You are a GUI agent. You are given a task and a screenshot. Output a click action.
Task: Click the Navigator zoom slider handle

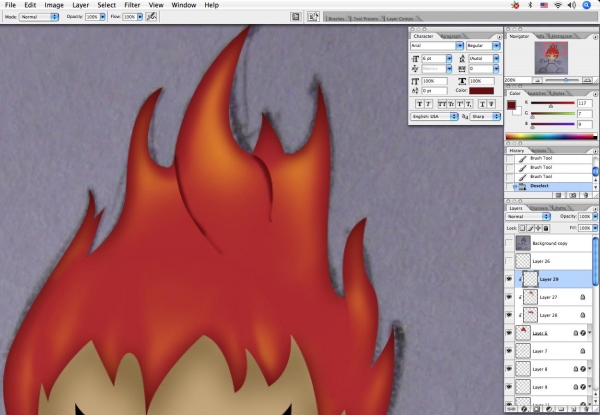pos(566,80)
